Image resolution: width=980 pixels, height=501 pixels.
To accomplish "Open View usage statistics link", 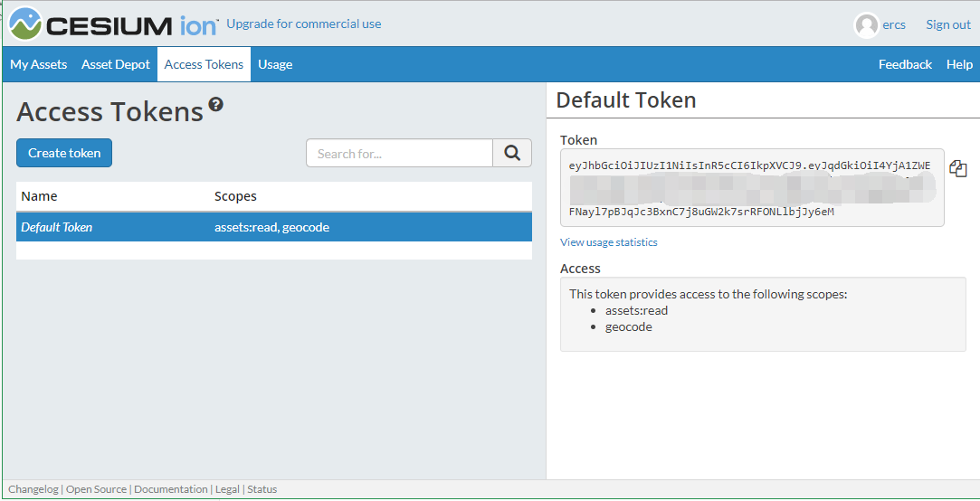I will pos(609,242).
